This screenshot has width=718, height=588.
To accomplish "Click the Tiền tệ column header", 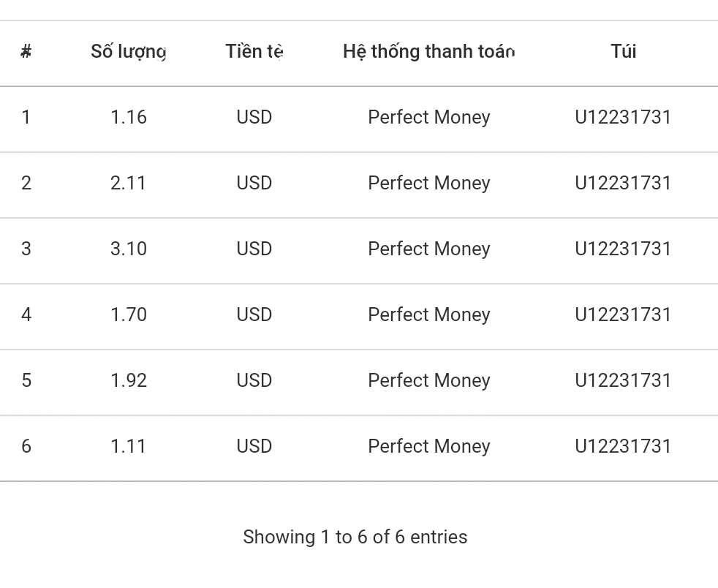I will click(254, 52).
